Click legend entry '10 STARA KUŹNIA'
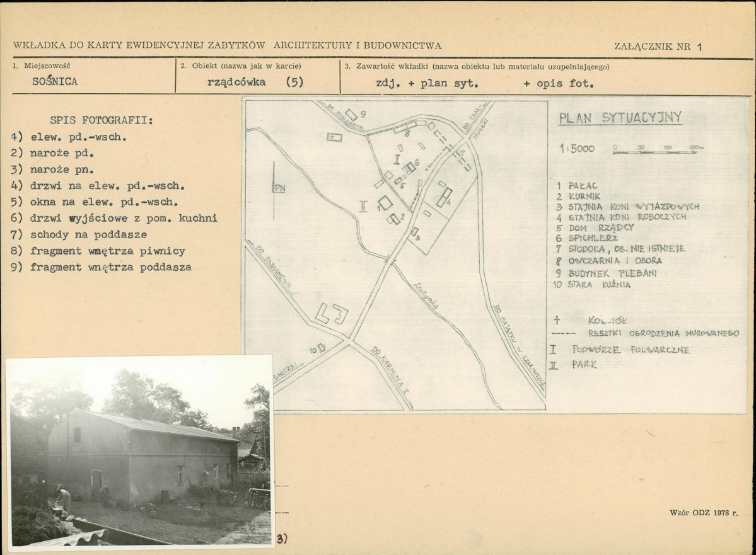Screen dimensions: 756x555 (x=591, y=285)
